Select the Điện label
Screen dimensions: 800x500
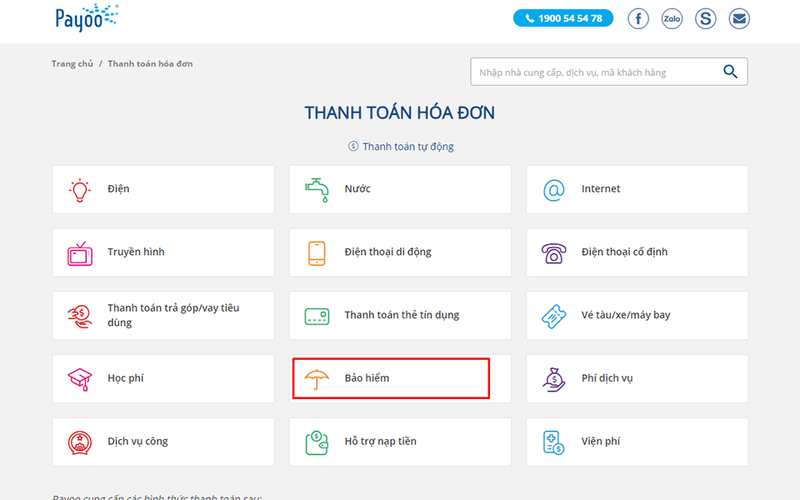[118, 189]
